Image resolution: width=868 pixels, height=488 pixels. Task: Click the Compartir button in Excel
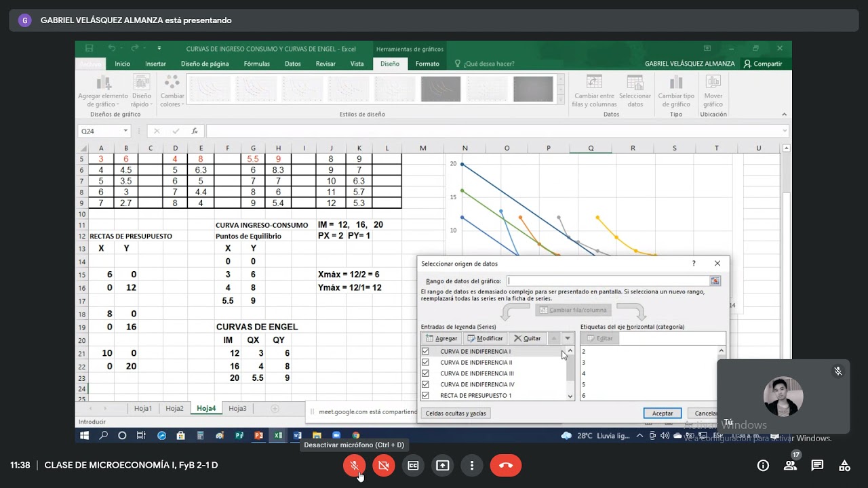[763, 64]
